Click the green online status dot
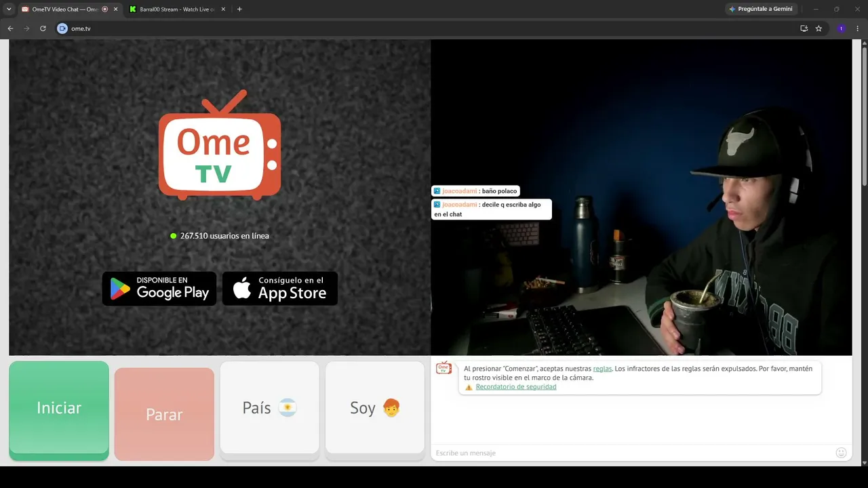 pyautogui.click(x=174, y=236)
